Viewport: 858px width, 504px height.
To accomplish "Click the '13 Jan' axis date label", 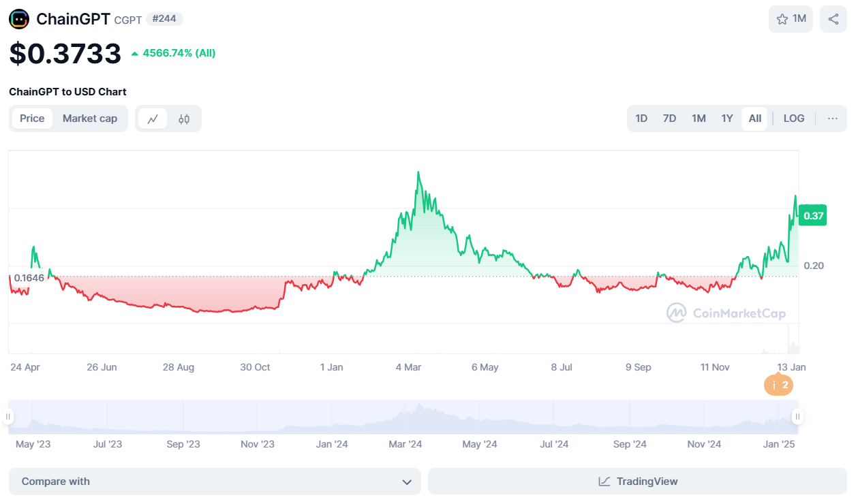I will (x=792, y=367).
